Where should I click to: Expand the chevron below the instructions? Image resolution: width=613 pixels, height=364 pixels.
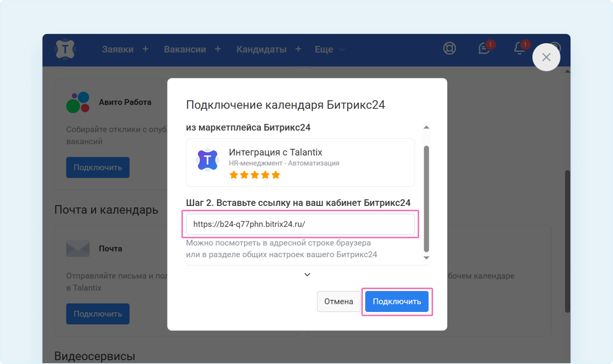[x=307, y=275]
